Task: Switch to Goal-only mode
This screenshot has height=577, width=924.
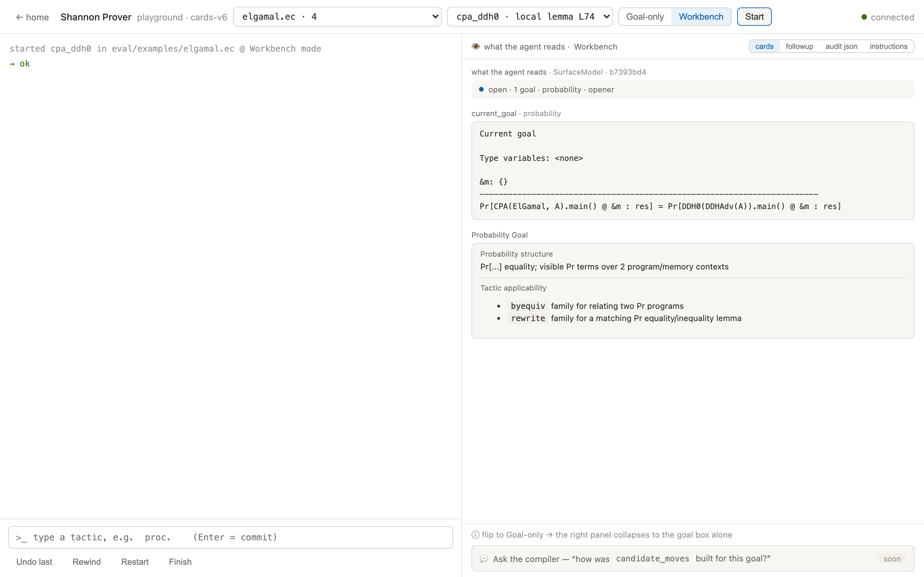Action: tap(645, 17)
